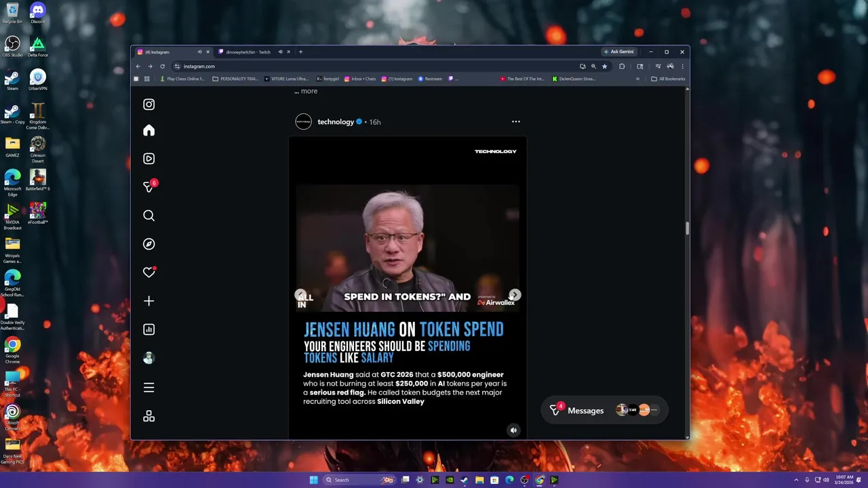Open Steam from the taskbar

(x=465, y=480)
